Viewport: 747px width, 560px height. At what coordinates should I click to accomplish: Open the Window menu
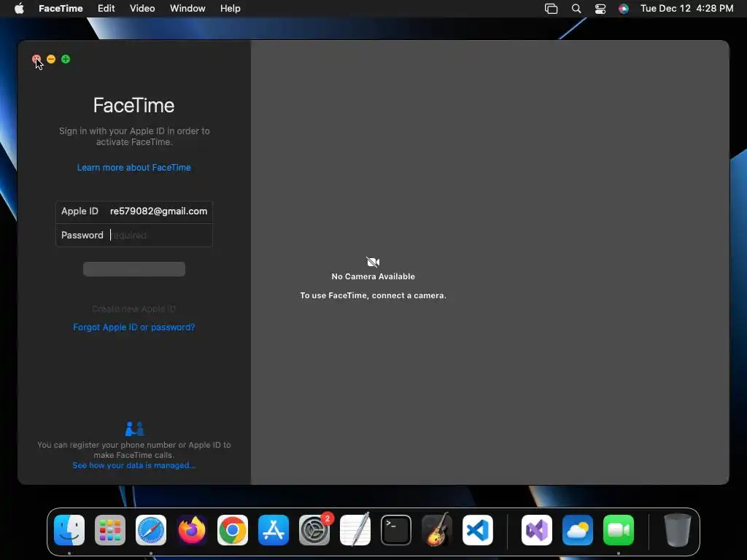tap(187, 9)
